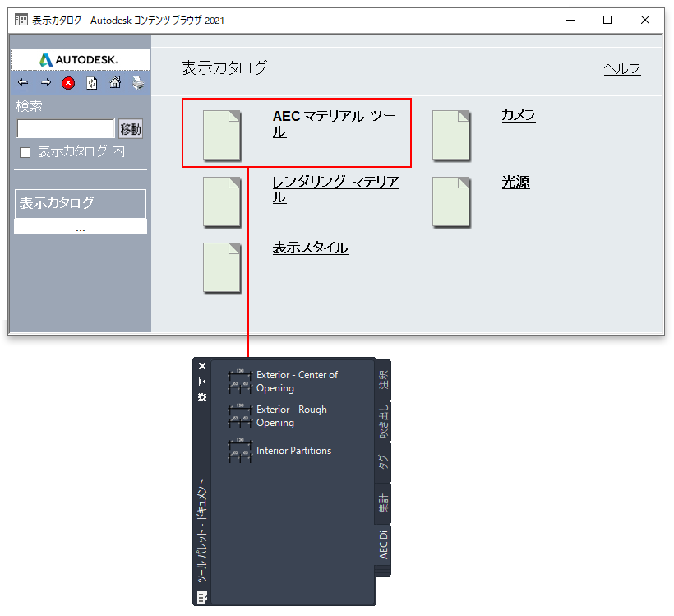Open the 表示スタイル link
674x616 pixels.
(311, 248)
